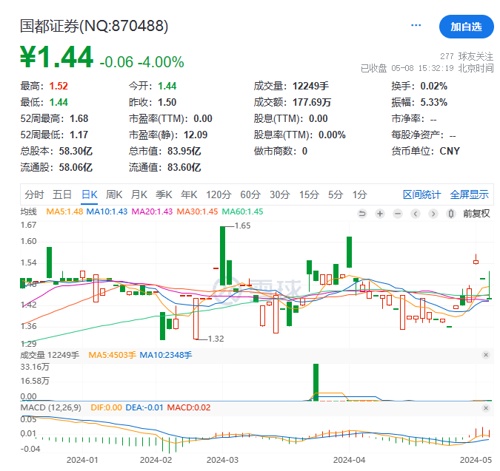Click the 换手 0.02% value

(x=434, y=86)
